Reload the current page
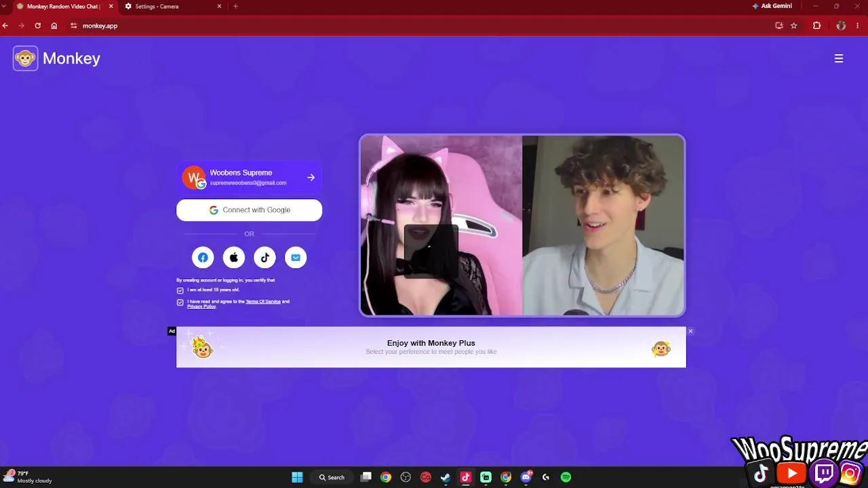 tap(38, 26)
